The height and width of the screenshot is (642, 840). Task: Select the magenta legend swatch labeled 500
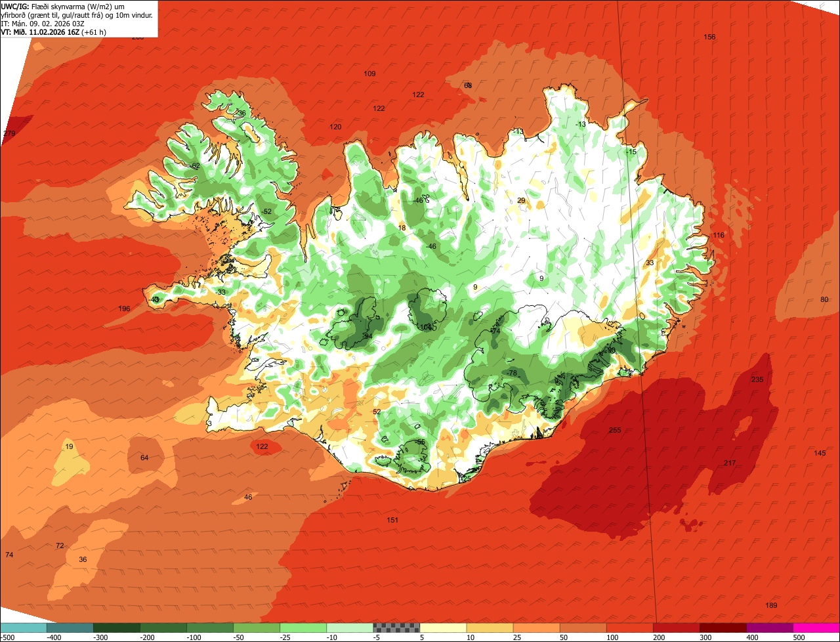tap(816, 628)
